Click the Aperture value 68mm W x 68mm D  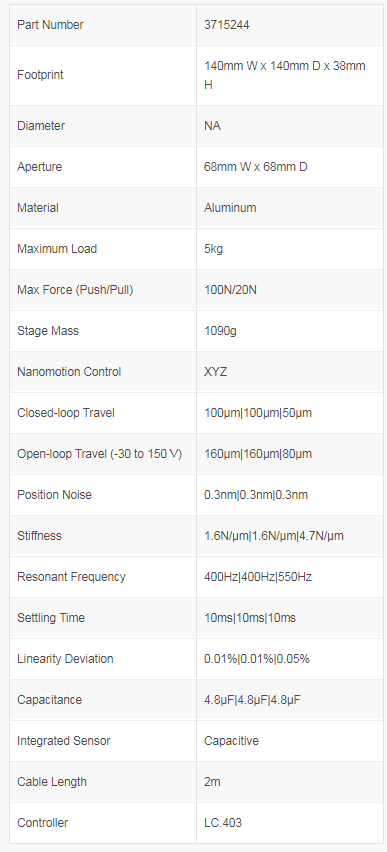(x=255, y=167)
